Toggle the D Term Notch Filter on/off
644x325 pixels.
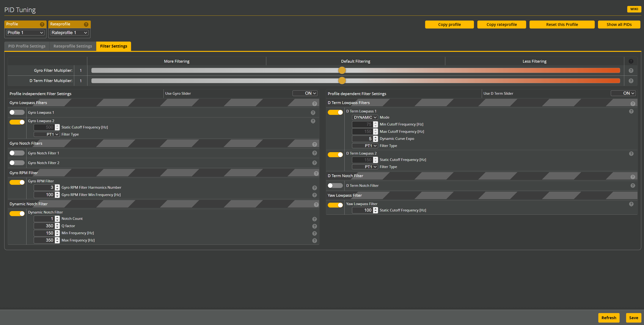[335, 185]
